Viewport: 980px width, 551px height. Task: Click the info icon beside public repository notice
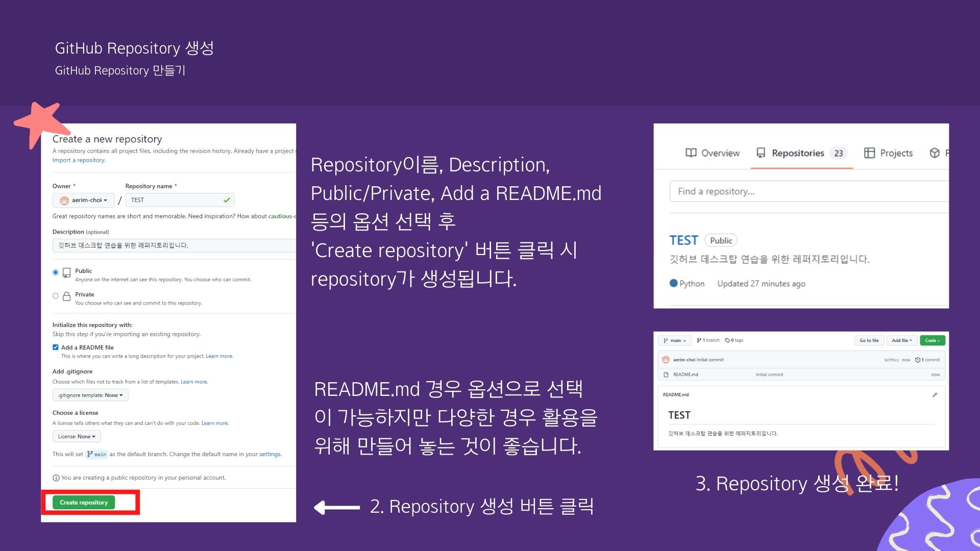pyautogui.click(x=56, y=478)
